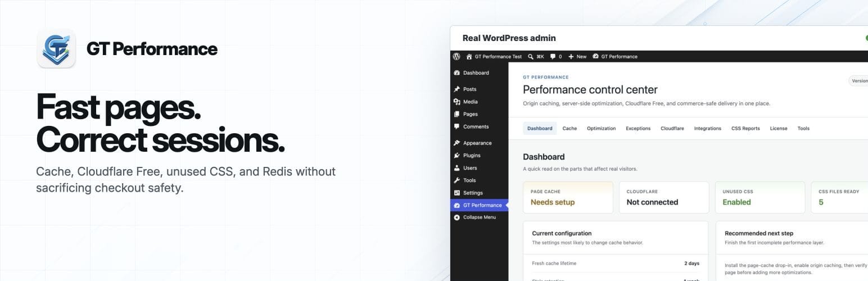Click the Dashboard sidebar icon

(457, 73)
